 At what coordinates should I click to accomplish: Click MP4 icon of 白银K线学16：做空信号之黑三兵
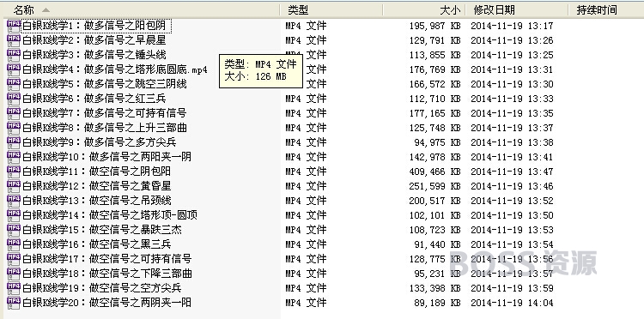click(14, 244)
